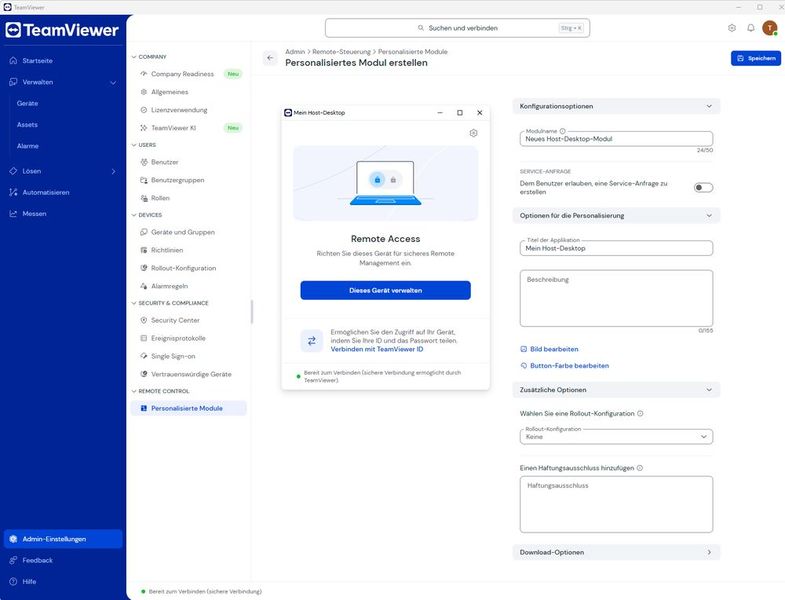This screenshot has width=785, height=600.
Task: Click the Modulname input field
Action: [616, 139]
